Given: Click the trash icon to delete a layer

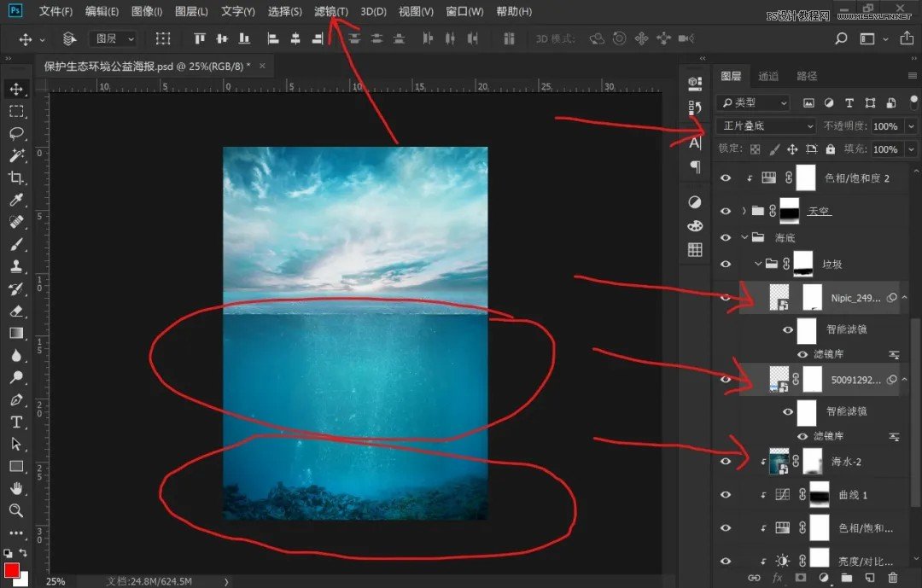Looking at the screenshot, I should click(x=894, y=578).
